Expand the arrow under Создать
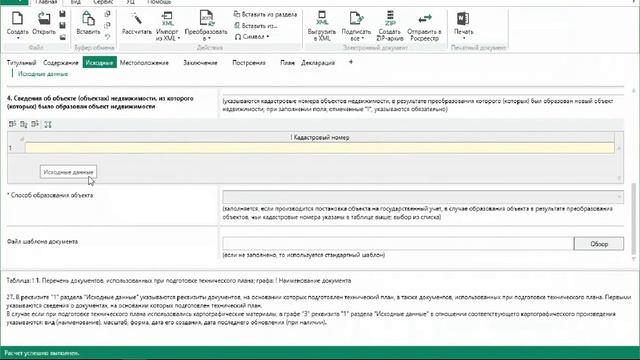 pyautogui.click(x=18, y=38)
